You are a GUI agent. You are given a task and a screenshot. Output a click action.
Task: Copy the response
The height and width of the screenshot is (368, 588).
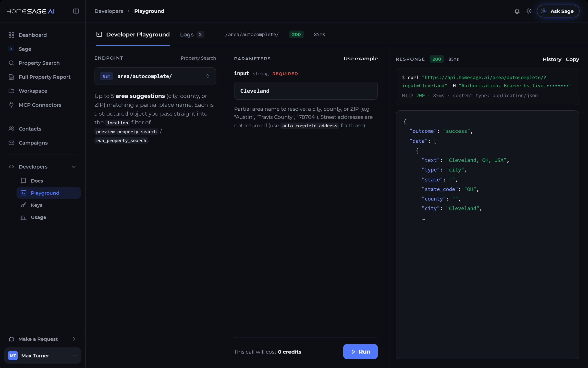[572, 59]
